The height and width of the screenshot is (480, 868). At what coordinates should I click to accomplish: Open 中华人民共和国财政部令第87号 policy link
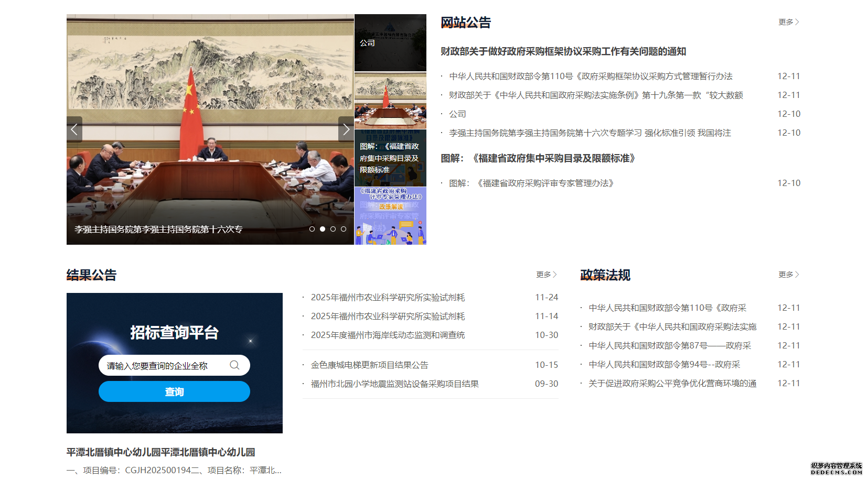tap(670, 346)
